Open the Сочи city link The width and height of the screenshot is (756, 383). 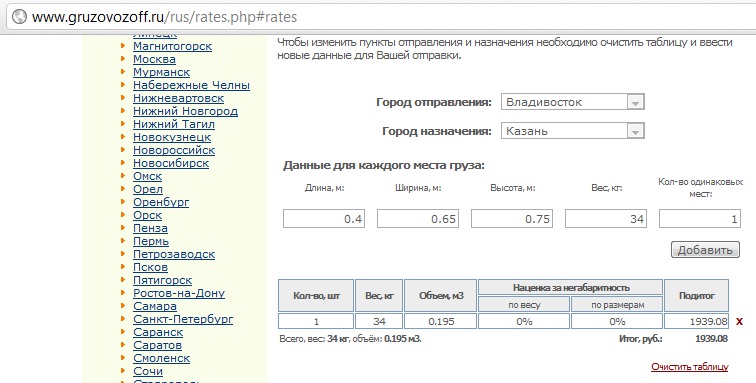[x=148, y=372]
